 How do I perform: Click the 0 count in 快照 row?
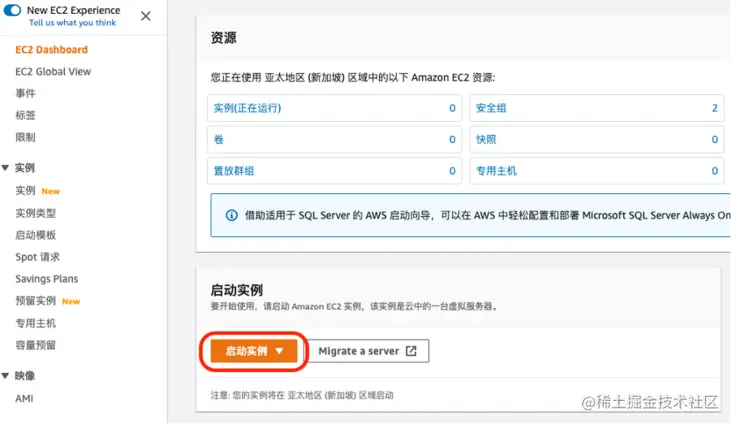pos(714,139)
